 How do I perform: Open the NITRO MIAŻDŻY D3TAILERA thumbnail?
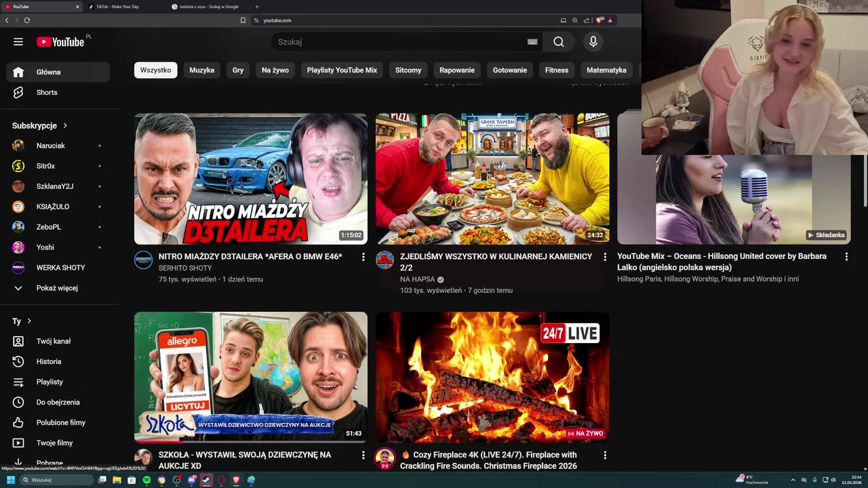(x=251, y=179)
